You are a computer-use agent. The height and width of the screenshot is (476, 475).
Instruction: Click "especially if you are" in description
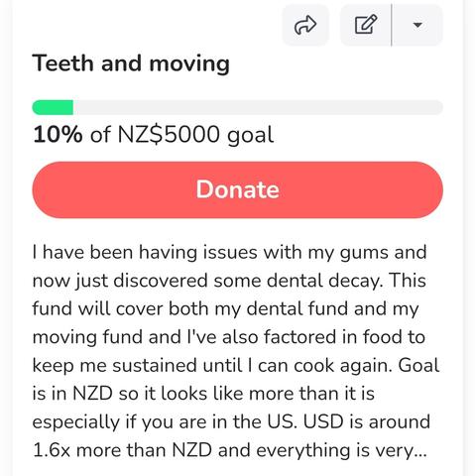(x=122, y=422)
